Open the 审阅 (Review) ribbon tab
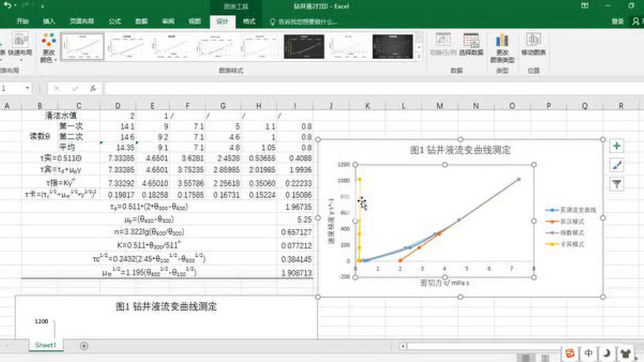 (168, 21)
